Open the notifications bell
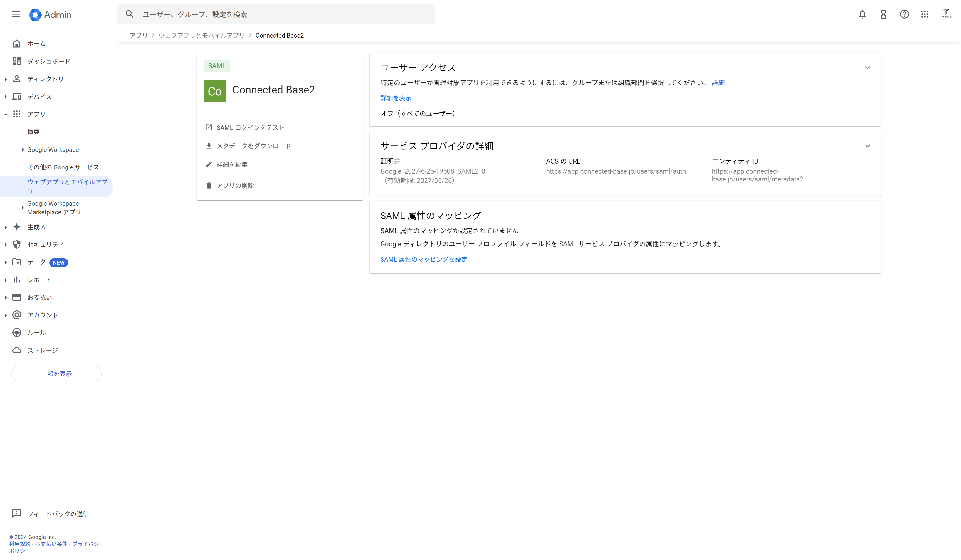 862,14
